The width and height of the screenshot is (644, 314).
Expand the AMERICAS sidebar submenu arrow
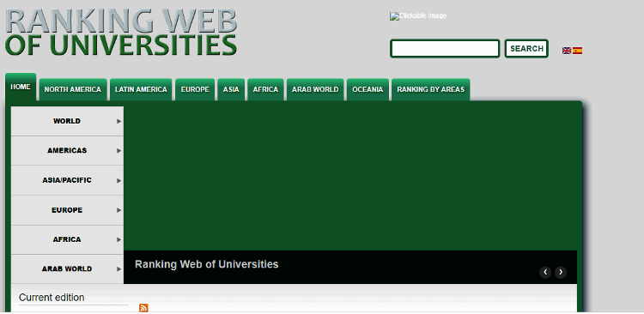118,151
